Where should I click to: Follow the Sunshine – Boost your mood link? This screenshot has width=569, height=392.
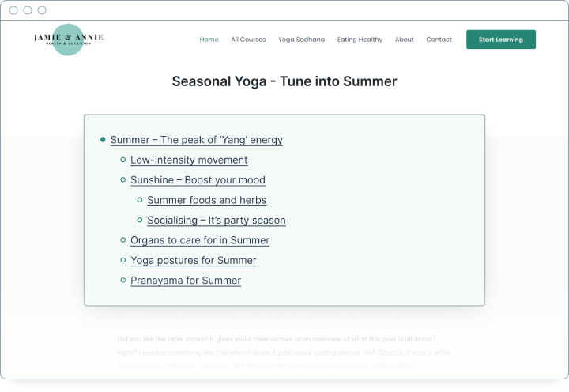coord(198,180)
